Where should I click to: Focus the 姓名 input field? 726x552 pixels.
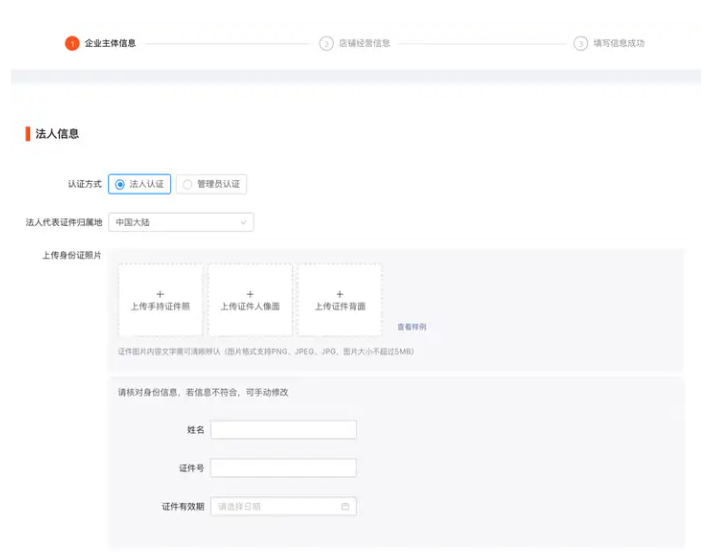[x=283, y=430]
